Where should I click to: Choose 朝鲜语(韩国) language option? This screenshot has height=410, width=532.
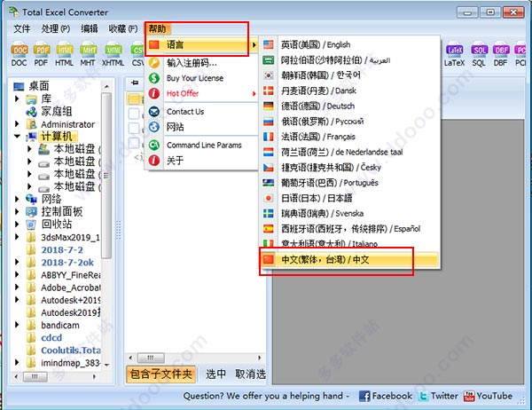pos(349,75)
